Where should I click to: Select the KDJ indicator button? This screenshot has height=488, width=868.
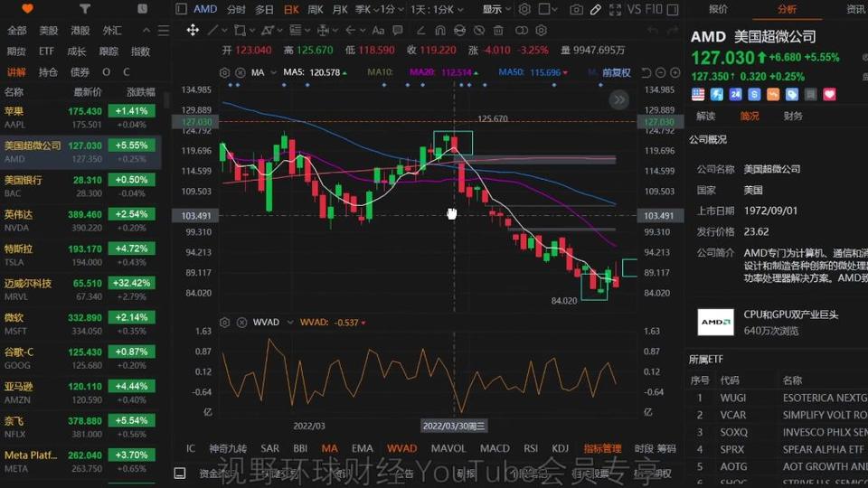[x=561, y=448]
